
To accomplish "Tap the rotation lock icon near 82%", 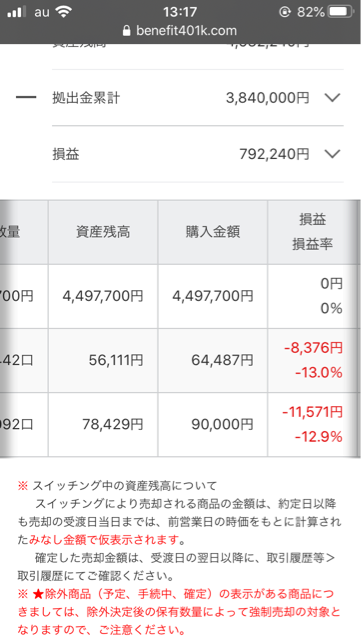I will (x=285, y=12).
